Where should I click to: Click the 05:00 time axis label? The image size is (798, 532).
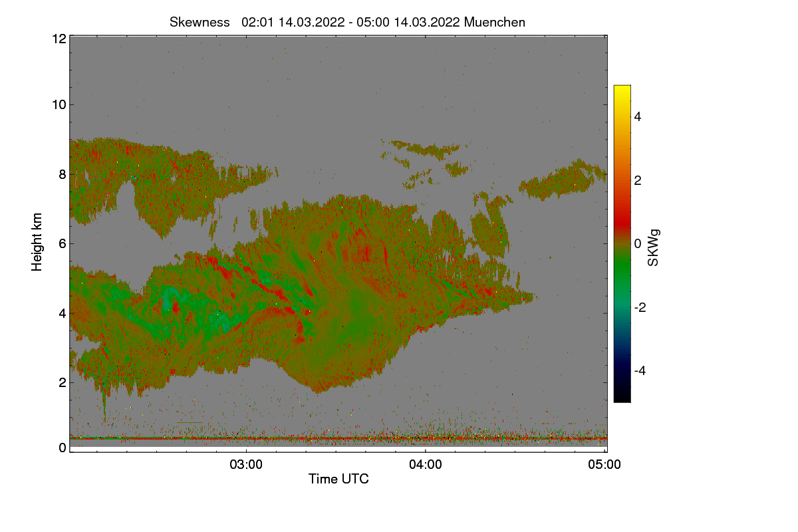(604, 465)
